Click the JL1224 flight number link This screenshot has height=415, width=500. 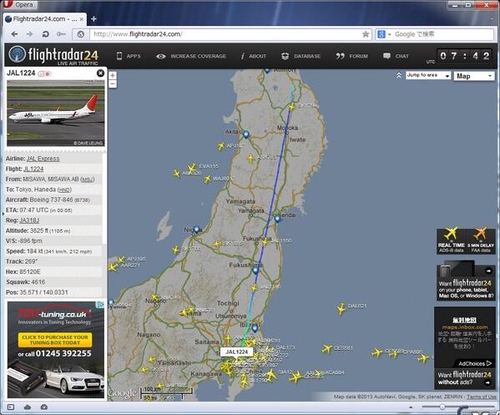33,169
